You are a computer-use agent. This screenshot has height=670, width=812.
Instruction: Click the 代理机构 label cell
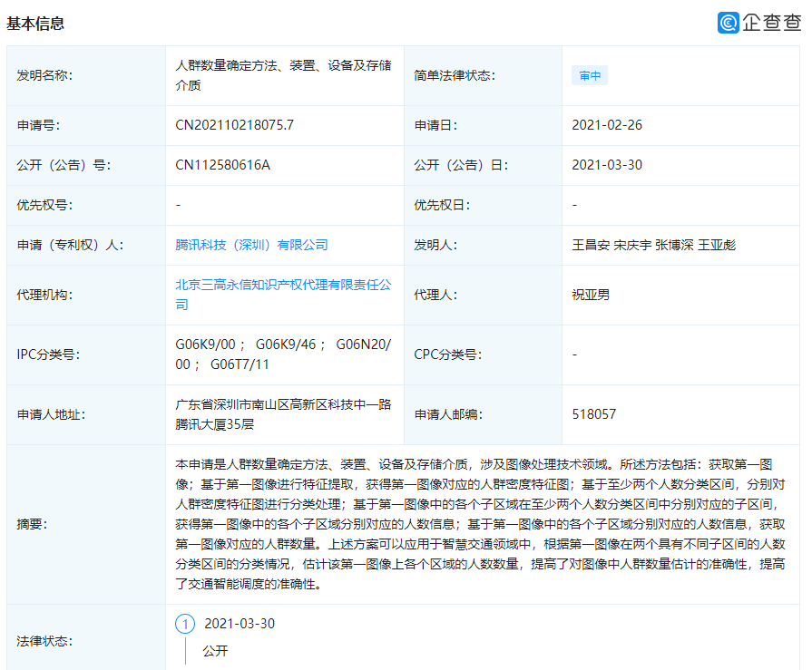(86, 295)
